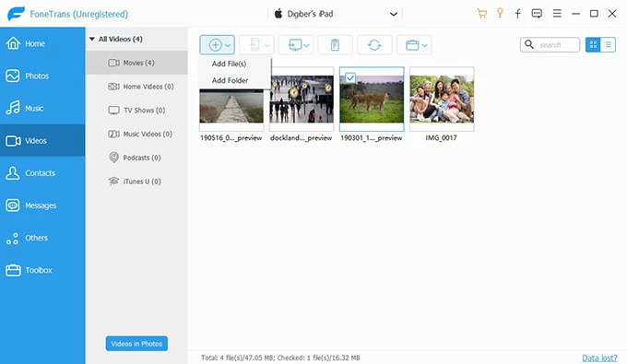The width and height of the screenshot is (627, 364).
Task: Switch to list view icon
Action: coord(609,45)
